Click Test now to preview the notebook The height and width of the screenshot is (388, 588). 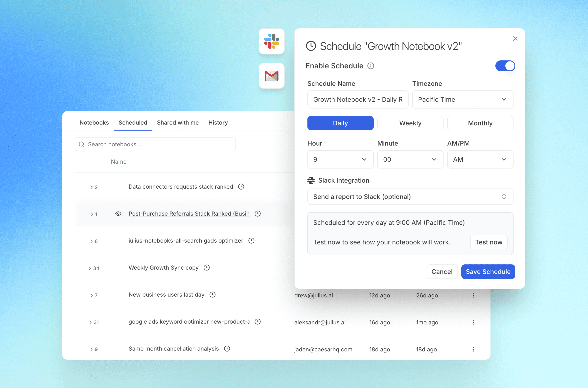click(489, 242)
